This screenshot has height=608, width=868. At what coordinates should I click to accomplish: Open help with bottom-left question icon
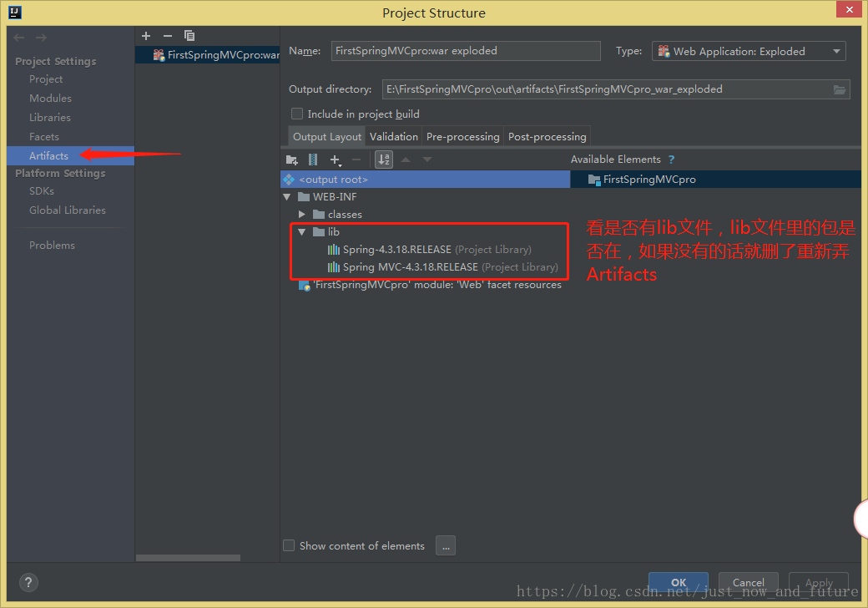(28, 583)
